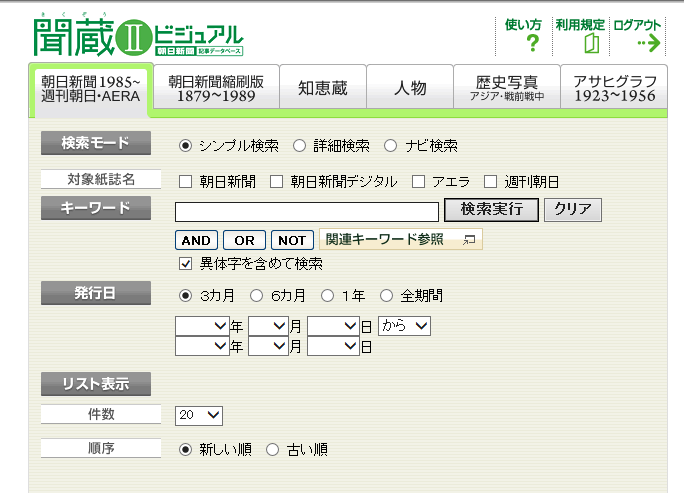This screenshot has height=493, width=684.
Task: Switch to 朝日新聞1985~ 週刊朝日・AERA tab
Action: tap(91, 89)
